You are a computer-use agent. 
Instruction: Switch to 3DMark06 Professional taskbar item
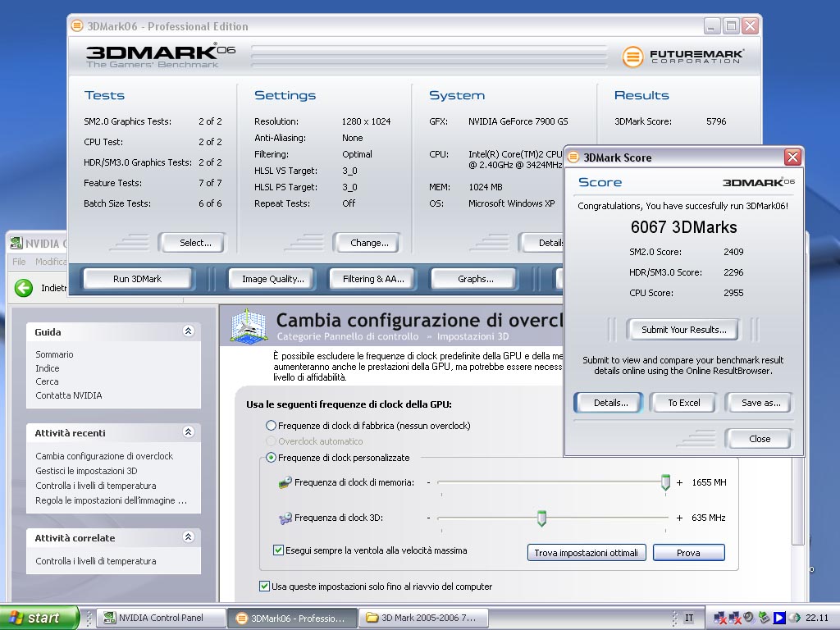tap(293, 618)
